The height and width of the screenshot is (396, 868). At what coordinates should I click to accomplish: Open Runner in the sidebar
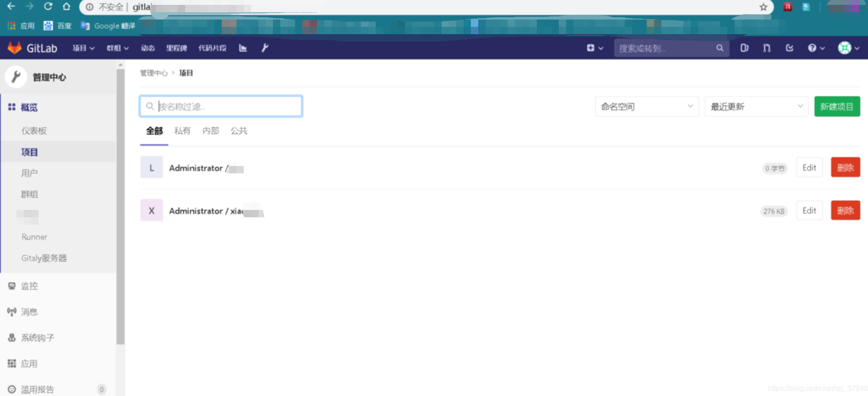pyautogui.click(x=34, y=237)
